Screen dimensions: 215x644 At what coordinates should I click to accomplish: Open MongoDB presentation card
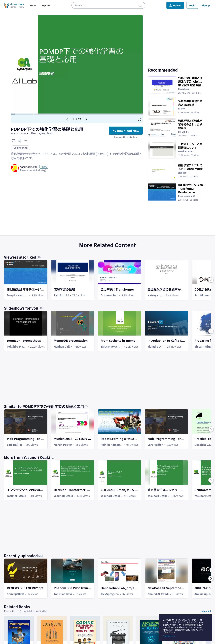tap(73, 331)
